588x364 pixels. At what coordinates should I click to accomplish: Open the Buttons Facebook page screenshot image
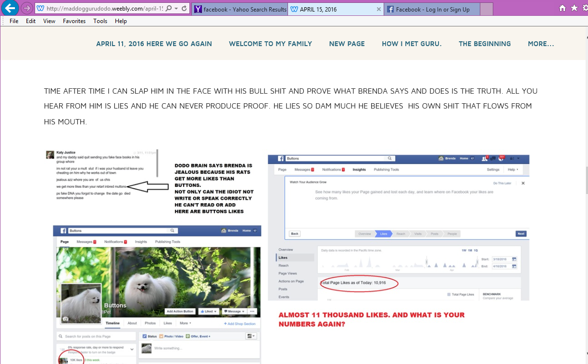157,294
